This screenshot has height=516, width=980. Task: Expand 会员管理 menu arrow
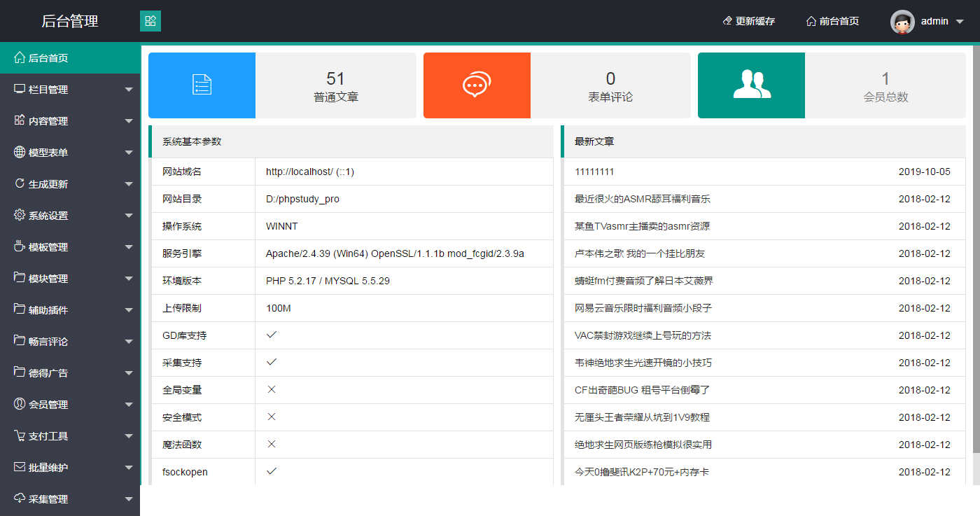[x=129, y=405]
